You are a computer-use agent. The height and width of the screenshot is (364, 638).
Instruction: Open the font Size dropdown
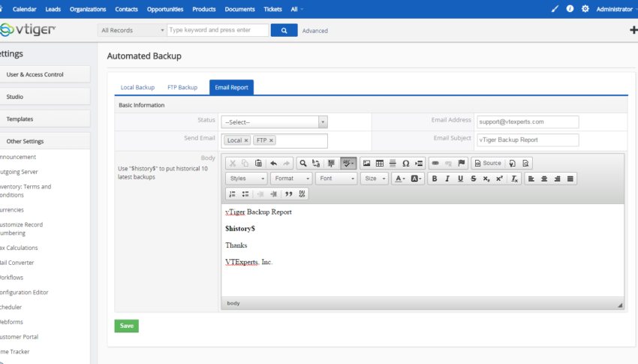pos(375,179)
